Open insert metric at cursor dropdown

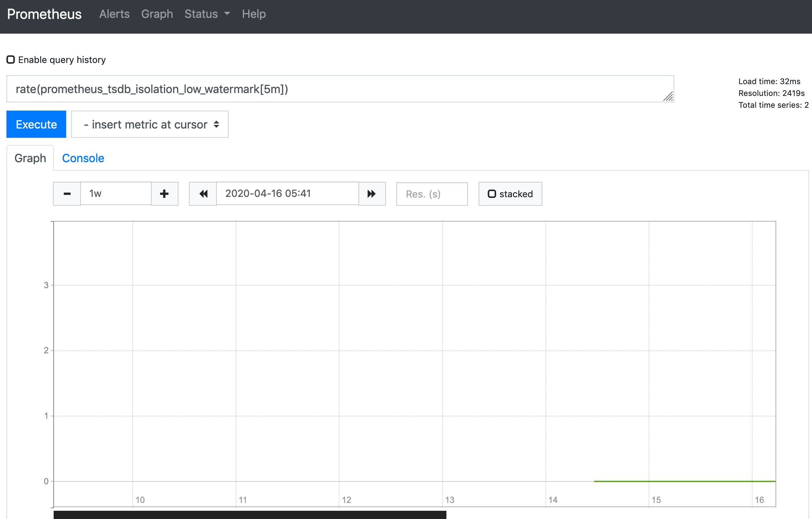tap(150, 124)
